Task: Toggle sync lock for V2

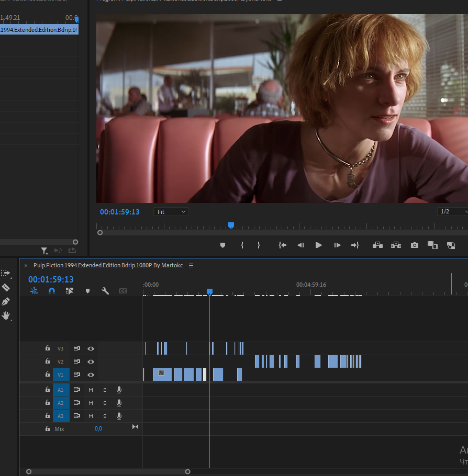Action: 77,361
